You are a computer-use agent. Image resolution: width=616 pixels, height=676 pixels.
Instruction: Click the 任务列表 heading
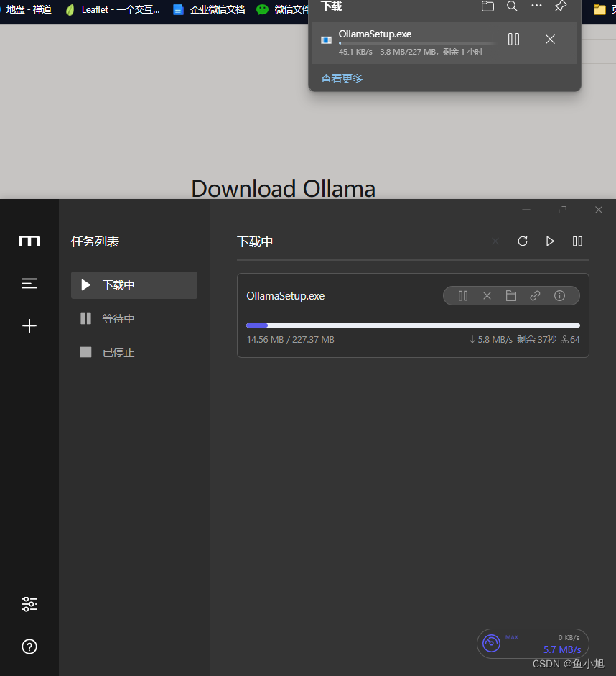[x=95, y=241]
